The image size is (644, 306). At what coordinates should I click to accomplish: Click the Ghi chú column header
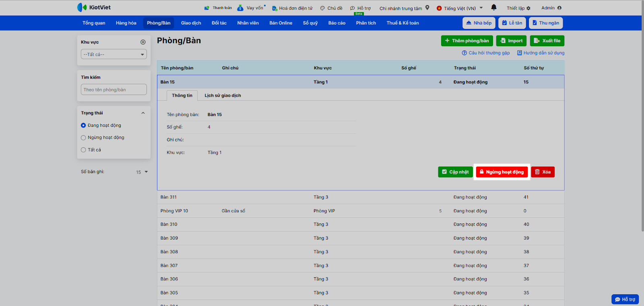[230, 68]
